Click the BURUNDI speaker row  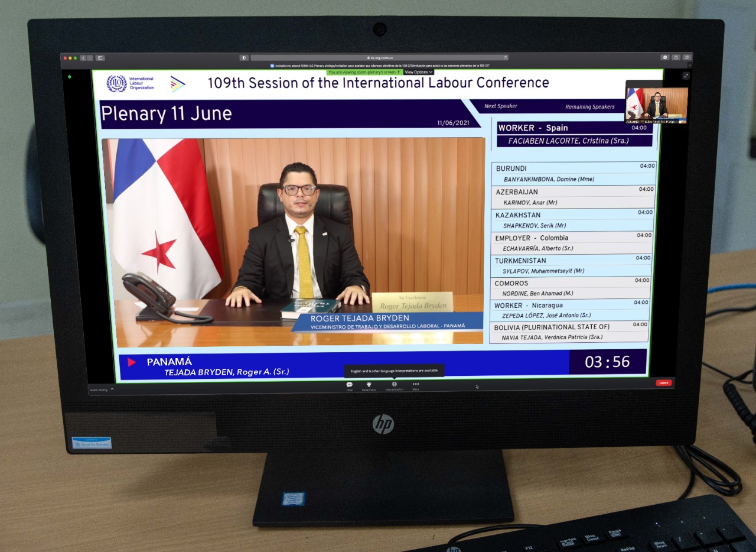coord(573,168)
